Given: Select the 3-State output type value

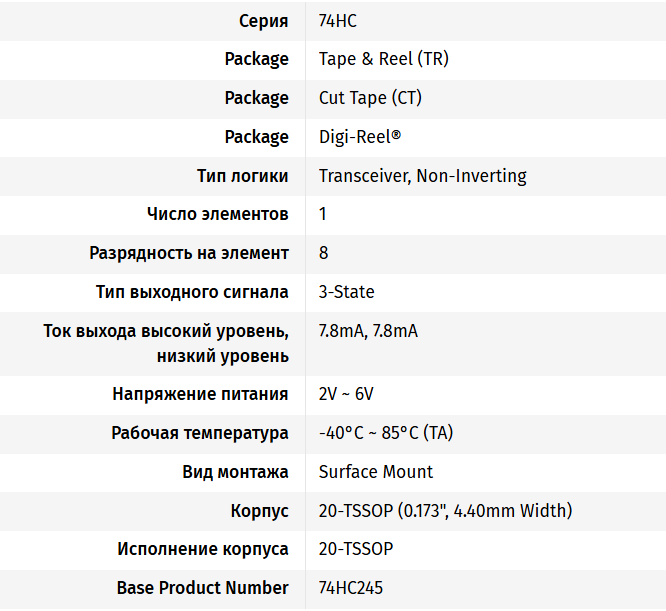Looking at the screenshot, I should 347,292.
